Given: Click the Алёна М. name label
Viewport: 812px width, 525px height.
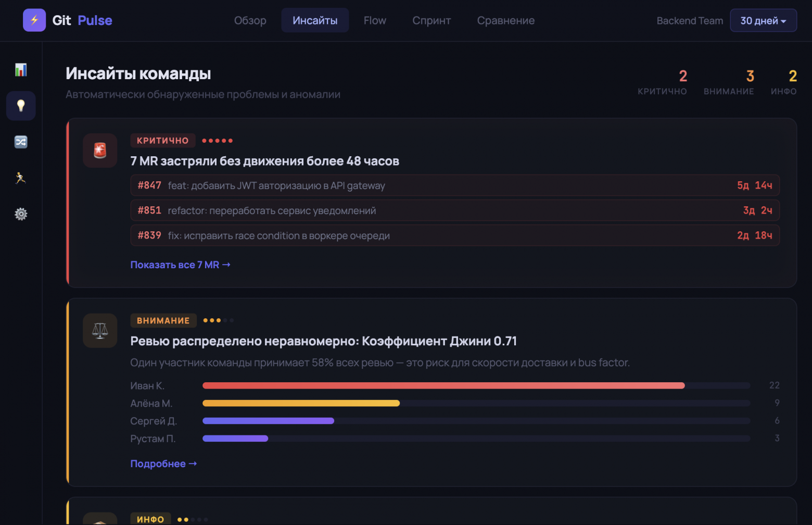Looking at the screenshot, I should [x=151, y=404].
